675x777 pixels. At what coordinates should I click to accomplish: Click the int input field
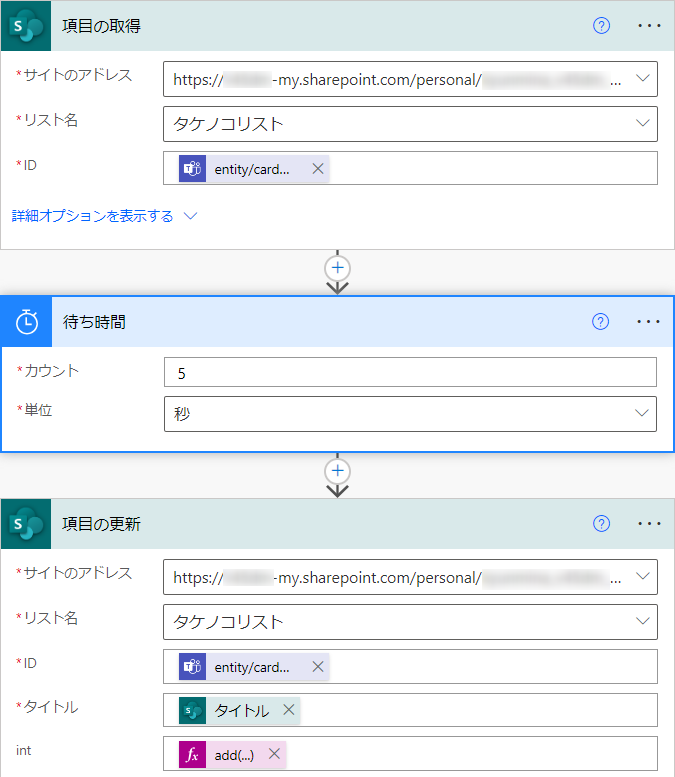pos(410,754)
